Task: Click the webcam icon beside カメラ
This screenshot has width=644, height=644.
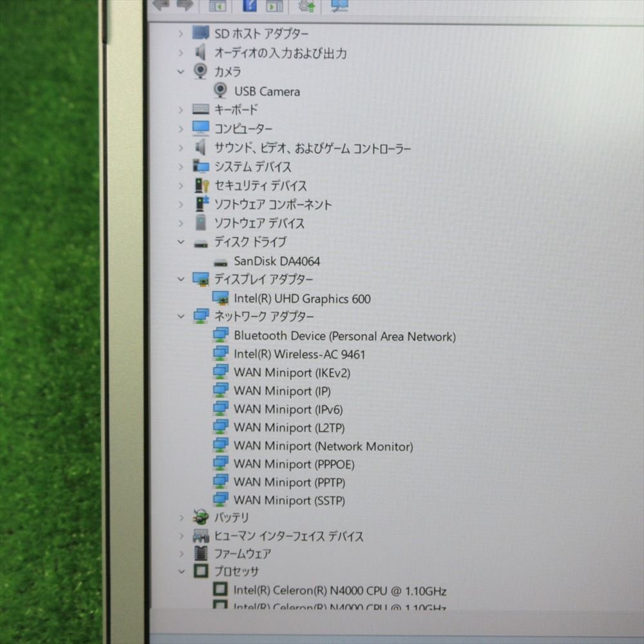Action: tap(200, 71)
